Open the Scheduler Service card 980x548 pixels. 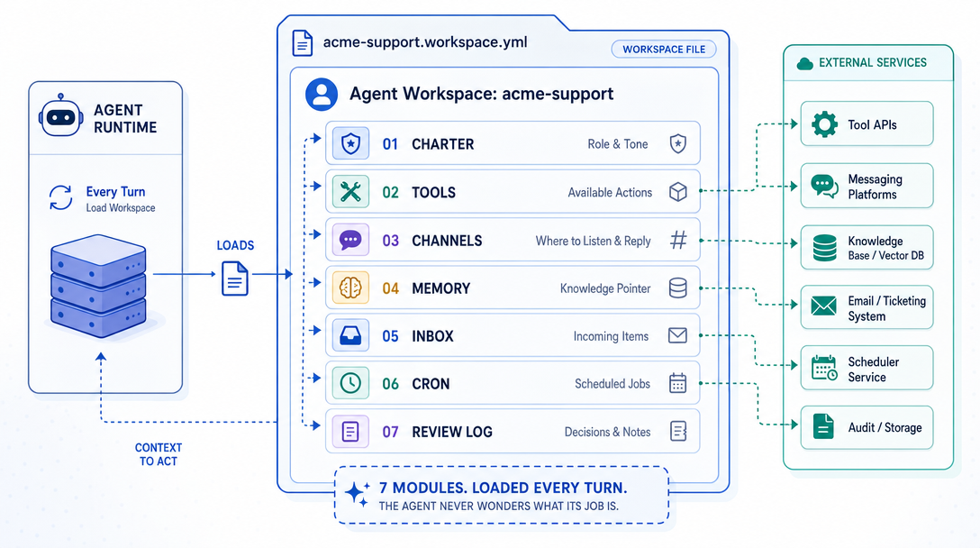tap(867, 369)
